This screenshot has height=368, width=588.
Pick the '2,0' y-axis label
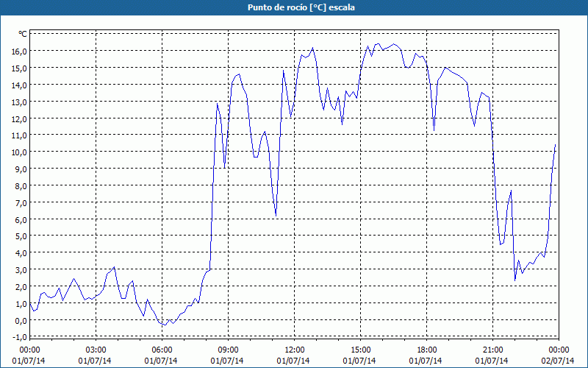(x=21, y=287)
